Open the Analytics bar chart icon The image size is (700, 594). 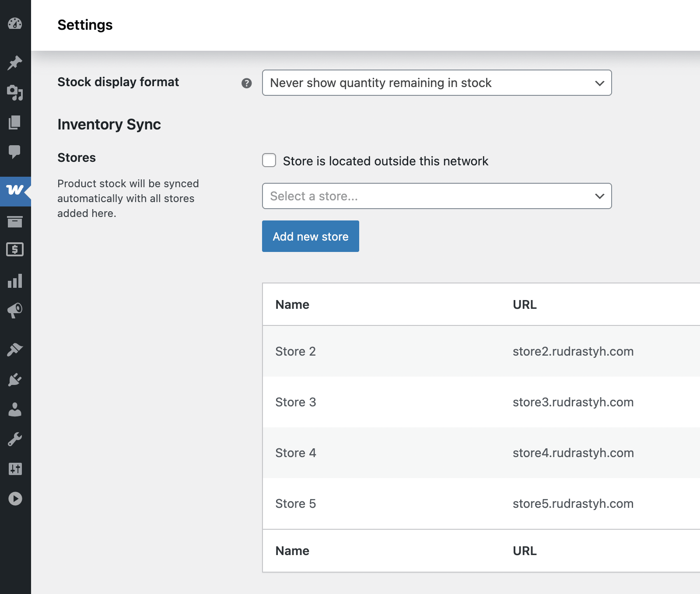(15, 281)
